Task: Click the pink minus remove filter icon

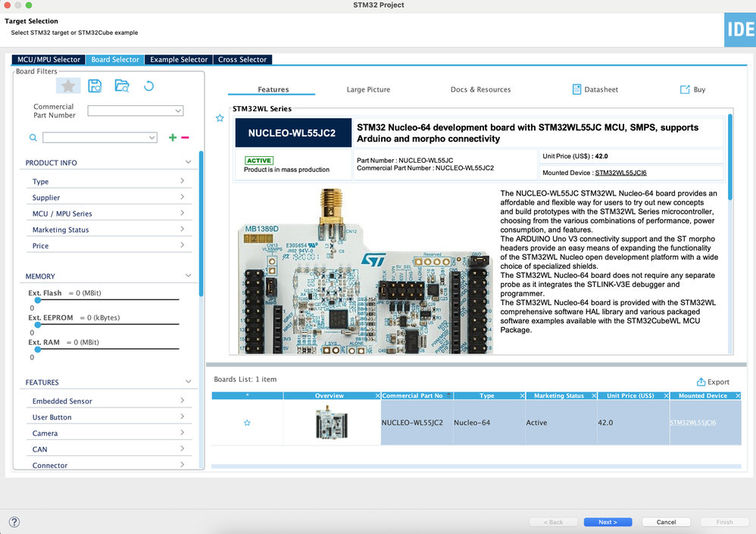Action: pos(185,138)
